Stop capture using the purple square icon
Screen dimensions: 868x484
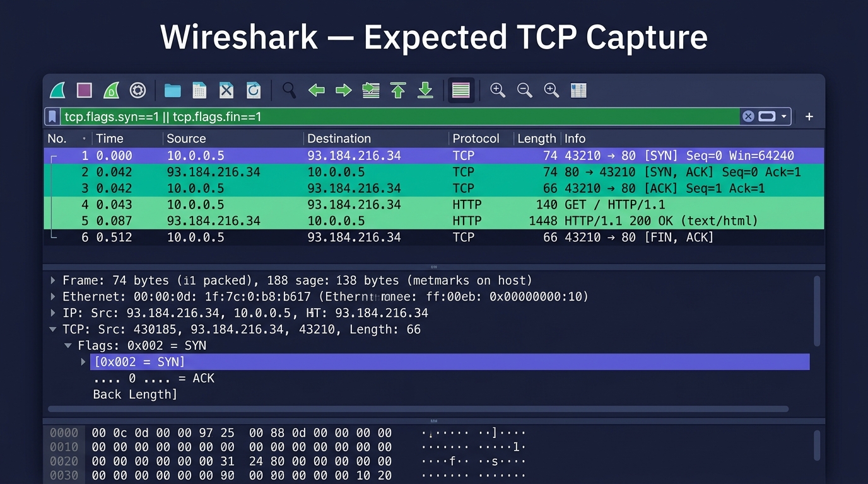(x=84, y=90)
